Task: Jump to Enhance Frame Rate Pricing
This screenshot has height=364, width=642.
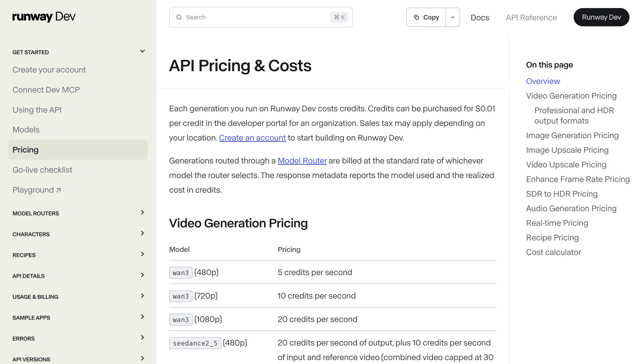Action: (578, 179)
